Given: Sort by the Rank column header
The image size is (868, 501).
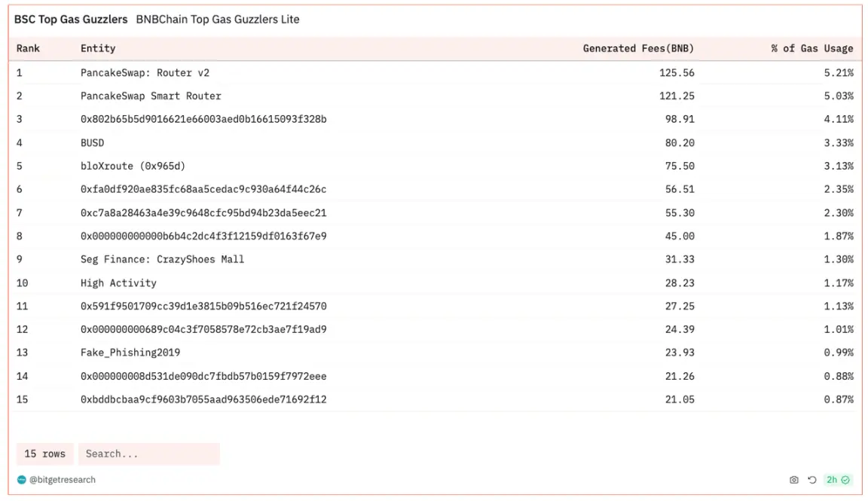Looking at the screenshot, I should [x=28, y=48].
